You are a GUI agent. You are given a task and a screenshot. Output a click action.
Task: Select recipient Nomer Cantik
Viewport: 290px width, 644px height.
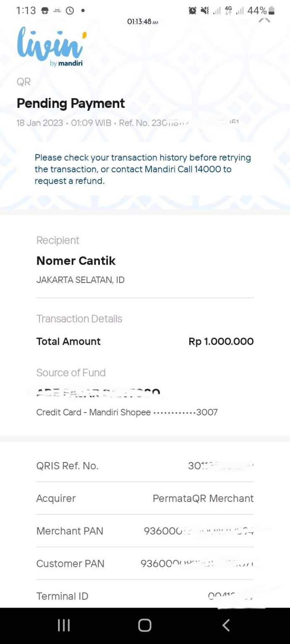coord(76,260)
